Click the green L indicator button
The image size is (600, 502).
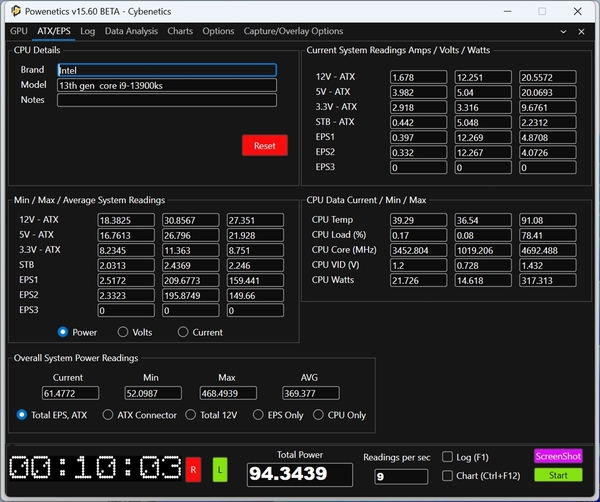[x=220, y=469]
